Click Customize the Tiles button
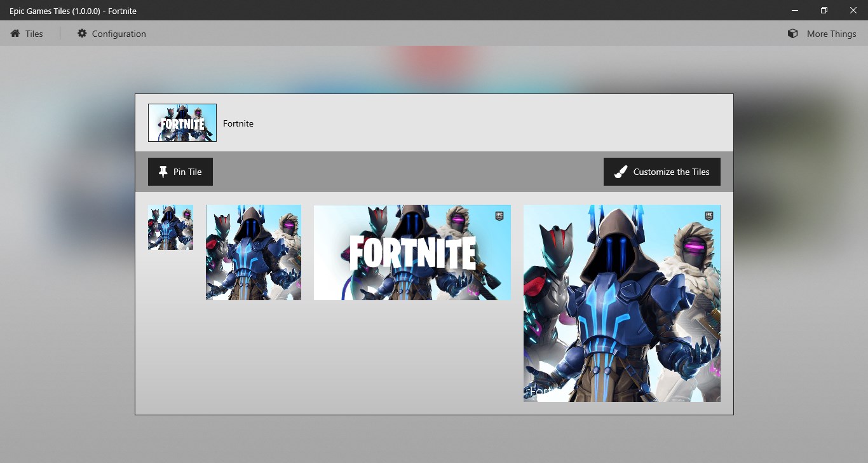 662,172
